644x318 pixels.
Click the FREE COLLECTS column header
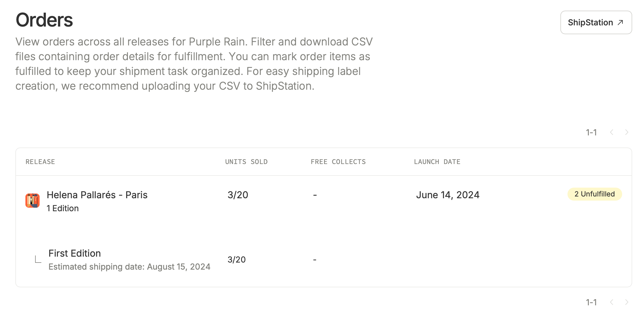coord(338,162)
